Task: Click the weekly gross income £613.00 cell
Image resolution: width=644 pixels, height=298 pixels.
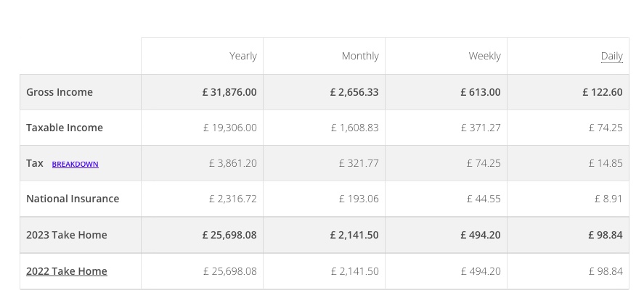Action: (481, 92)
